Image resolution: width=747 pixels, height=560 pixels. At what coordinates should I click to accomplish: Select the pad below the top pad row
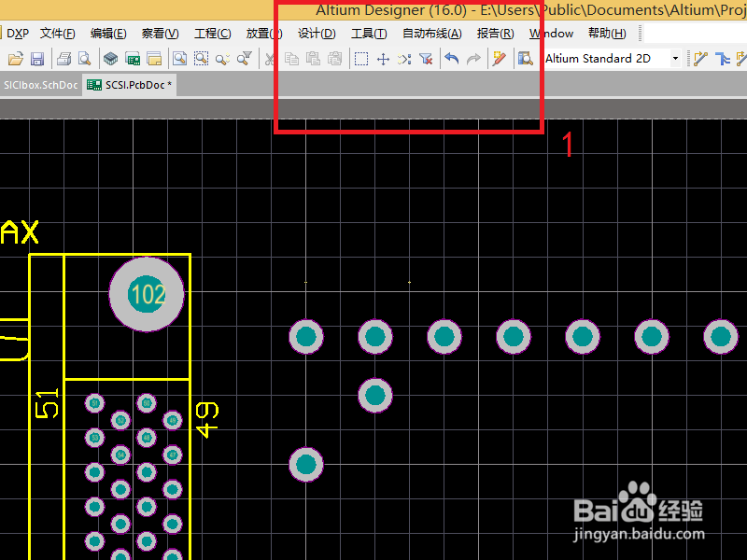point(375,395)
